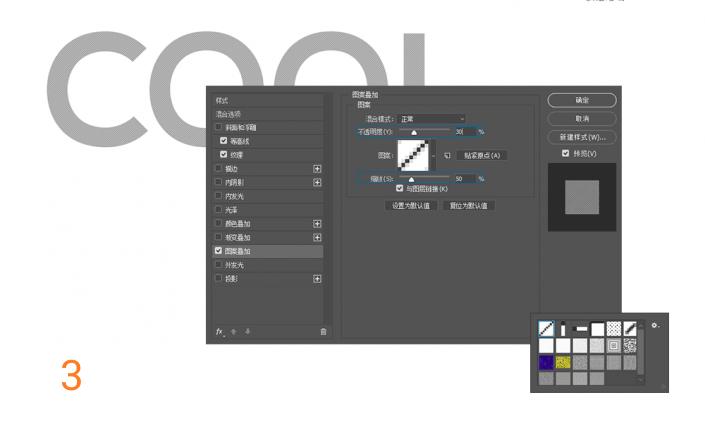
Task: Enable the 内阴影 checkbox
Action: [x=219, y=182]
